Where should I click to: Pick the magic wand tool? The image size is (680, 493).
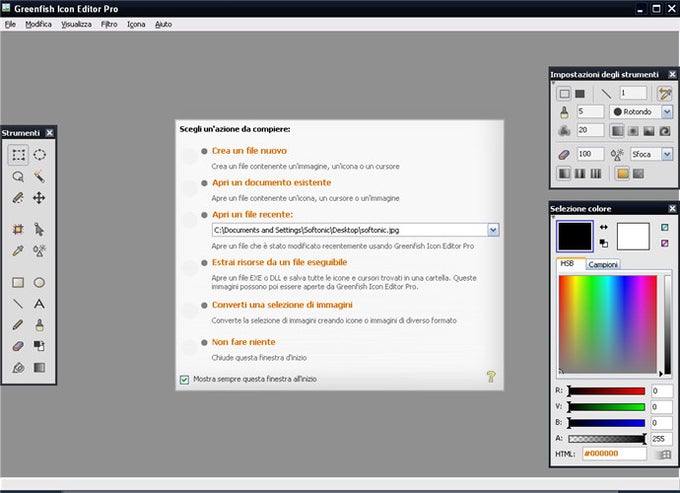click(39, 176)
